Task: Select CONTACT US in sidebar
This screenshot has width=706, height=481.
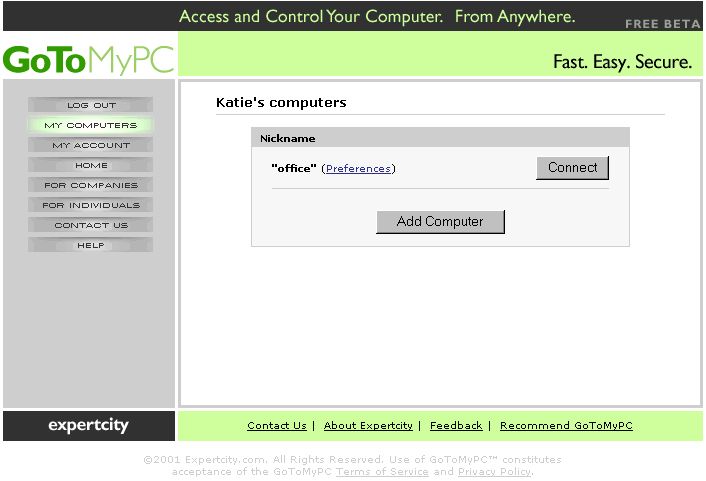Action: pyautogui.click(x=91, y=225)
